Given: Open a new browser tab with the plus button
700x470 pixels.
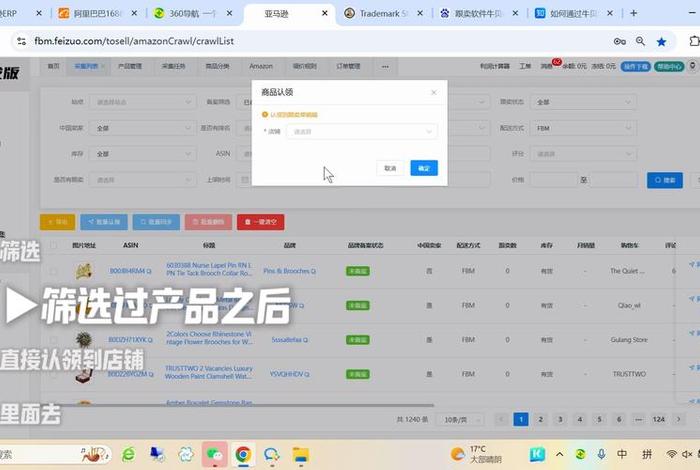Looking at the screenshot, I should pos(633,13).
